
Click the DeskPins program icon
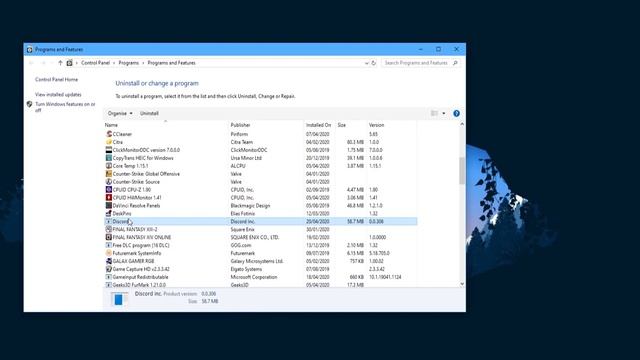[x=109, y=213]
